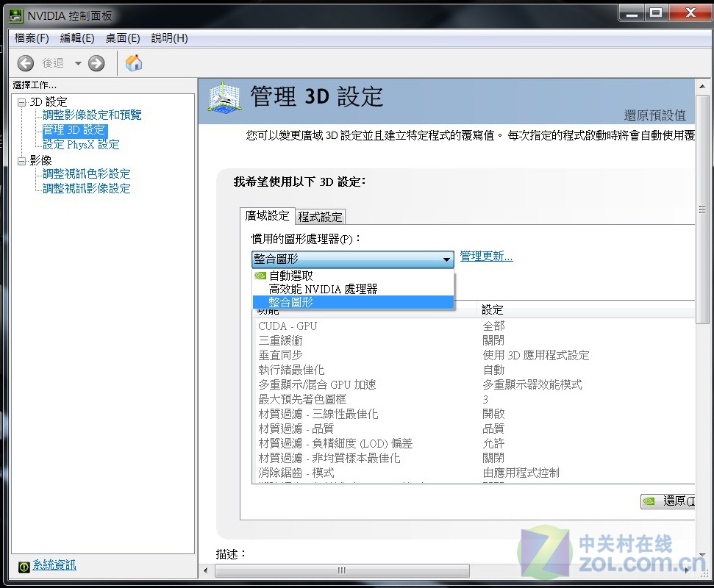714x588 pixels.
Task: Select 高效能 NVIDIA 處理器 option
Action: (323, 288)
